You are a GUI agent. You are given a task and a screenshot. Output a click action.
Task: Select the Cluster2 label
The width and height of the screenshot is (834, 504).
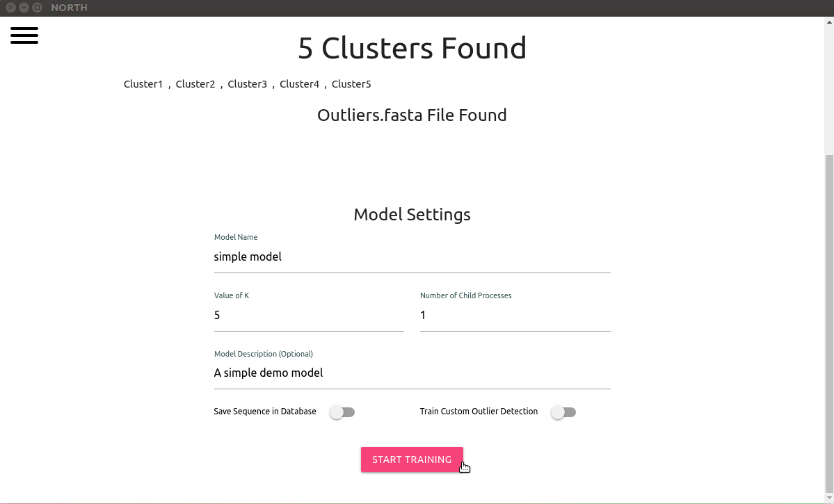[195, 84]
